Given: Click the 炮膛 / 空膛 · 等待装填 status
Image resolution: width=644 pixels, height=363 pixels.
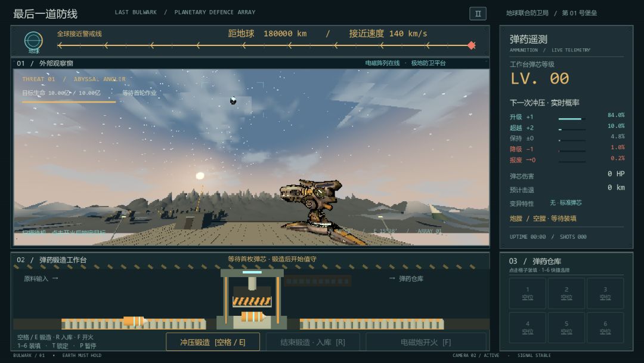Looking at the screenshot, I should [543, 219].
